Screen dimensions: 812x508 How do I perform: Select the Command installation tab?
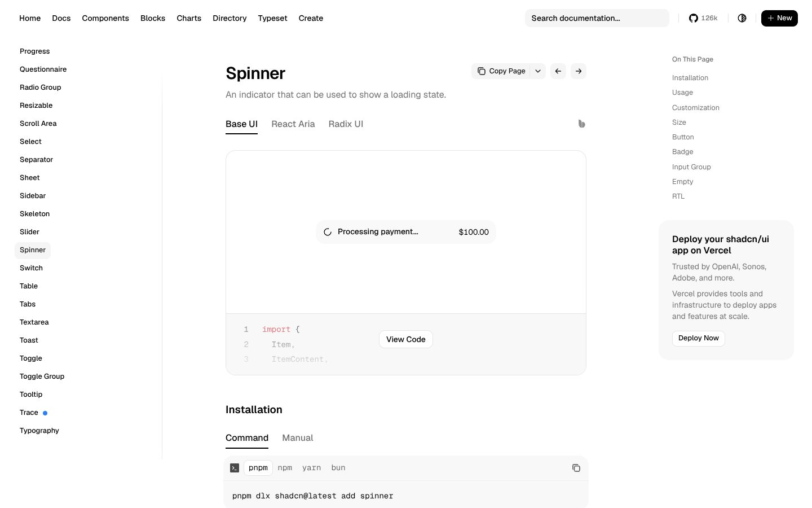click(x=247, y=438)
